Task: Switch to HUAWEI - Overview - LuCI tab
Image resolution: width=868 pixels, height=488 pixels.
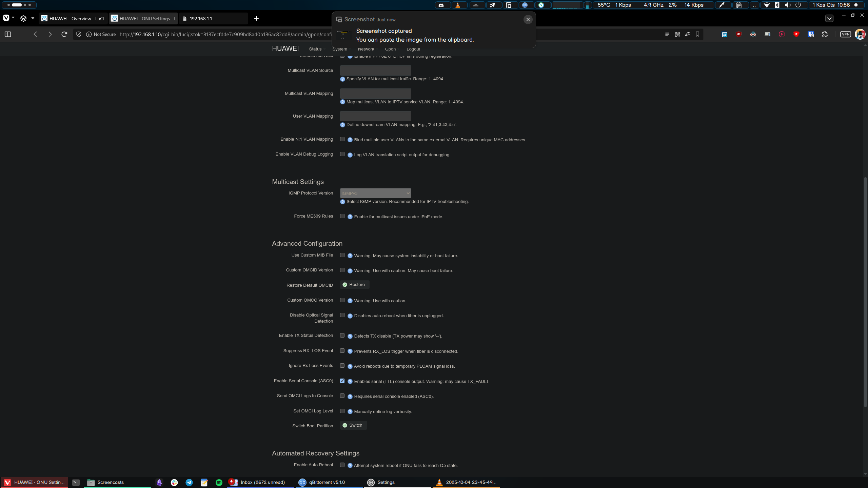Action: tap(73, 19)
